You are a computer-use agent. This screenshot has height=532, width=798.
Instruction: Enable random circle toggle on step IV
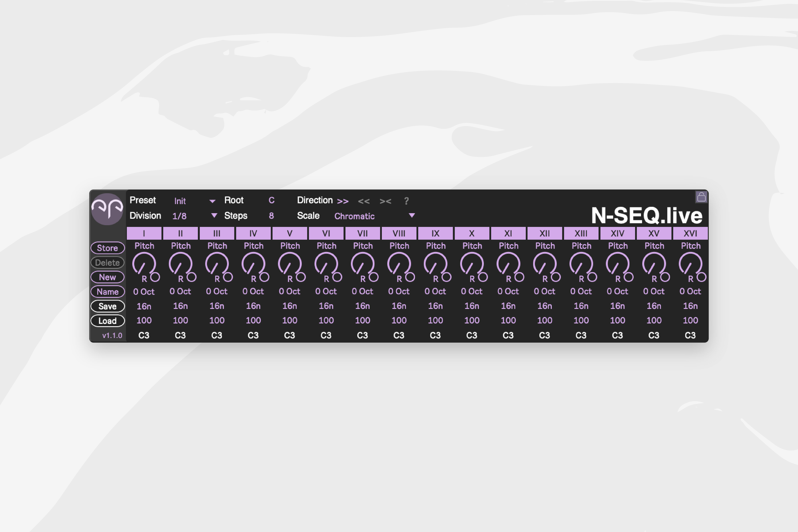[x=264, y=277]
